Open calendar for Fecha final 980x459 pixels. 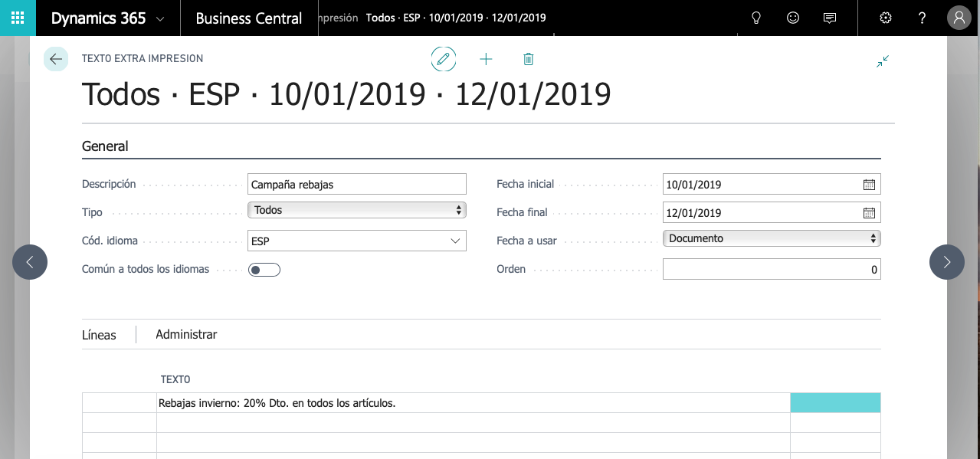(x=869, y=213)
